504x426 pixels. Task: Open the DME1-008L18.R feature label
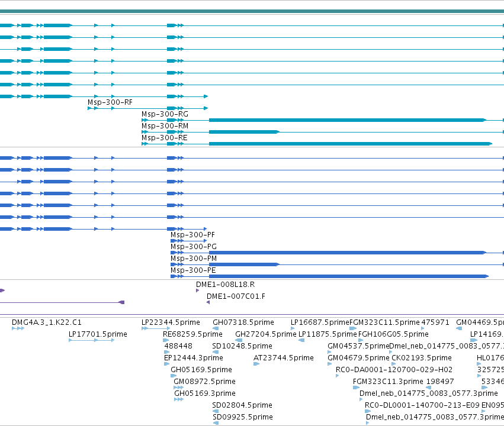pyautogui.click(x=225, y=285)
